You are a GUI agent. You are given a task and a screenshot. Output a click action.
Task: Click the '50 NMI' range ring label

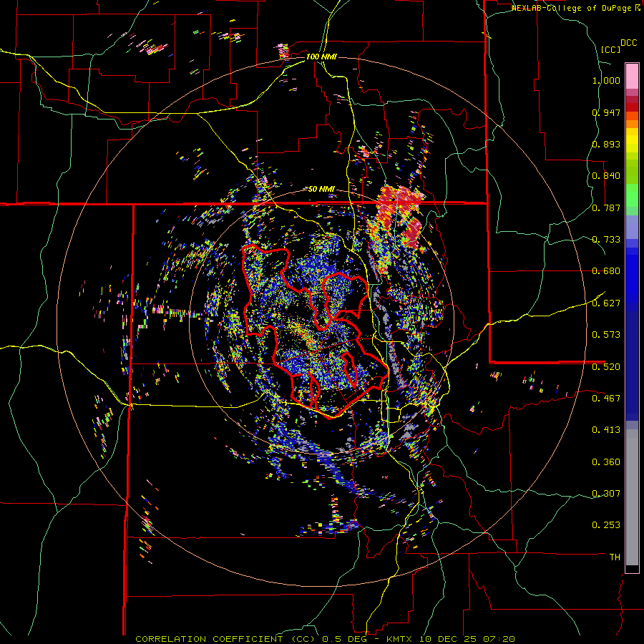pyautogui.click(x=321, y=189)
